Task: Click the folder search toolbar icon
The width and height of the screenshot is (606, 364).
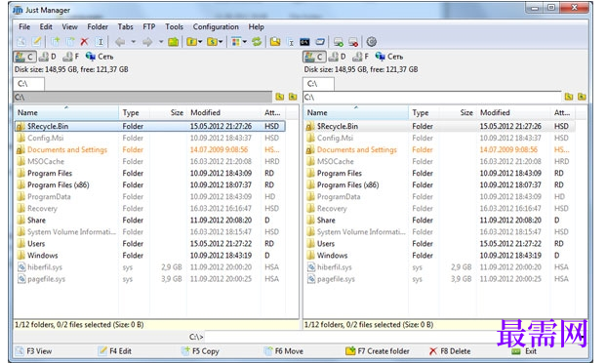Action: pyautogui.click(x=275, y=42)
